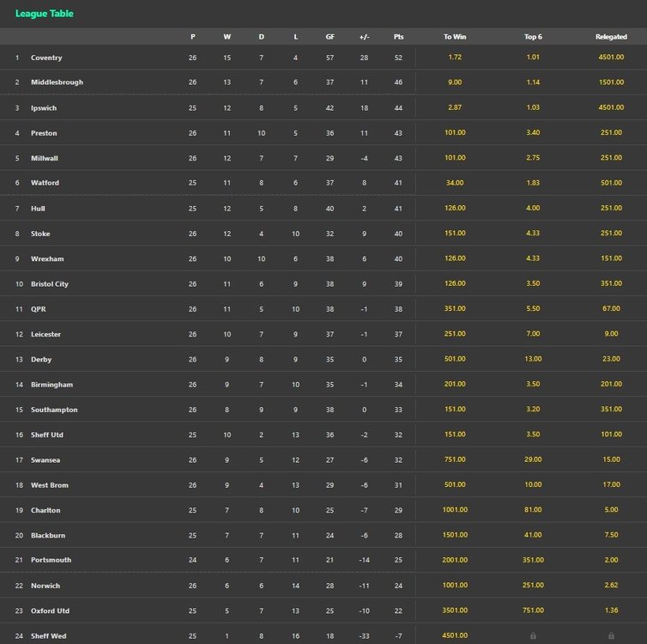Select Middlesbrough To Win odds 9.00

(455, 82)
